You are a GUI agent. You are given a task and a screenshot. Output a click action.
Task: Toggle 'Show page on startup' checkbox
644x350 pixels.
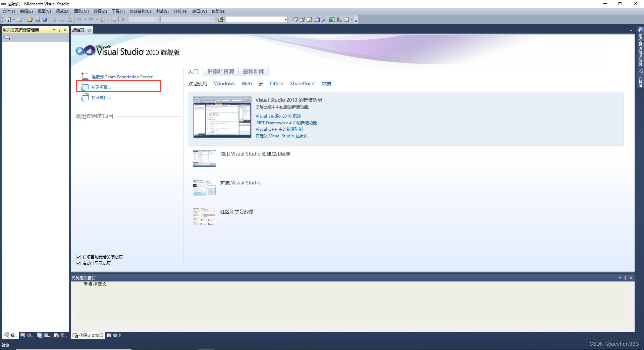pos(78,263)
